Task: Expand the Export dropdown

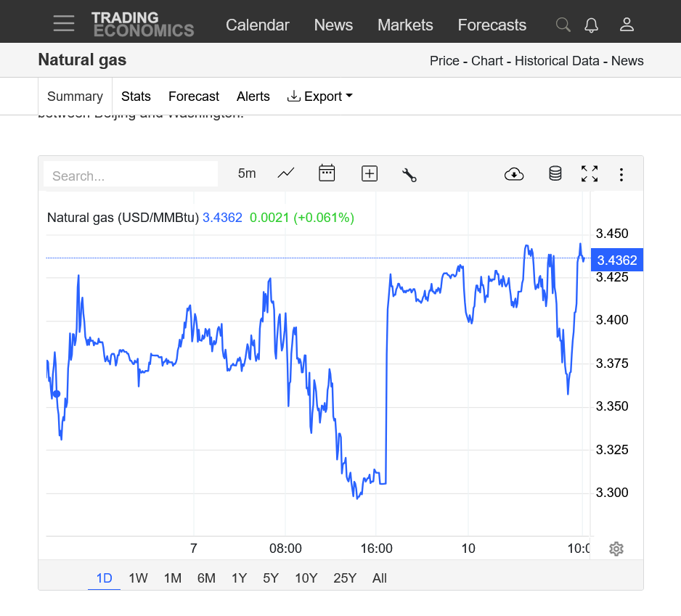Action: (x=319, y=96)
